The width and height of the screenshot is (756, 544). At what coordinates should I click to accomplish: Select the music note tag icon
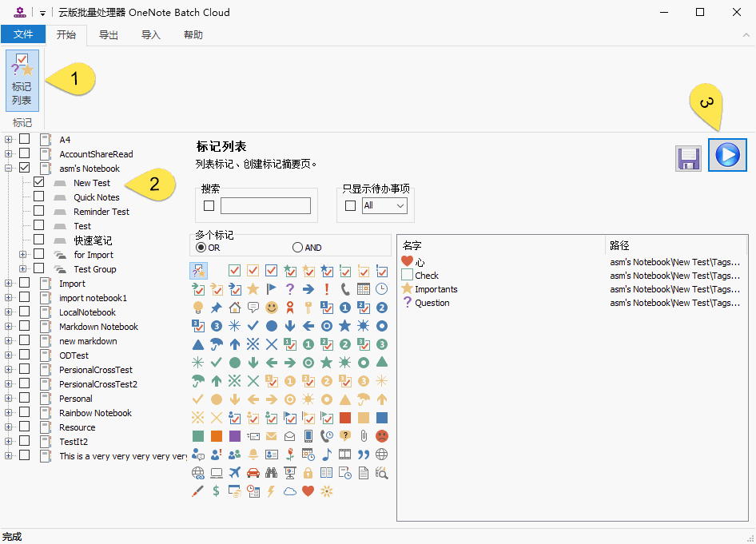click(x=326, y=455)
